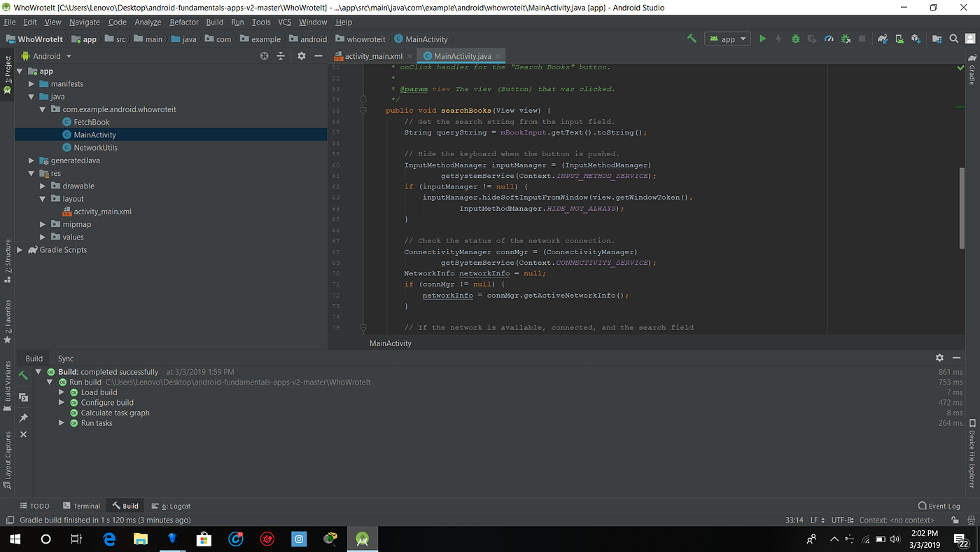Sync project with Gradle files
Viewport: 980px width, 552px height.
(883, 39)
